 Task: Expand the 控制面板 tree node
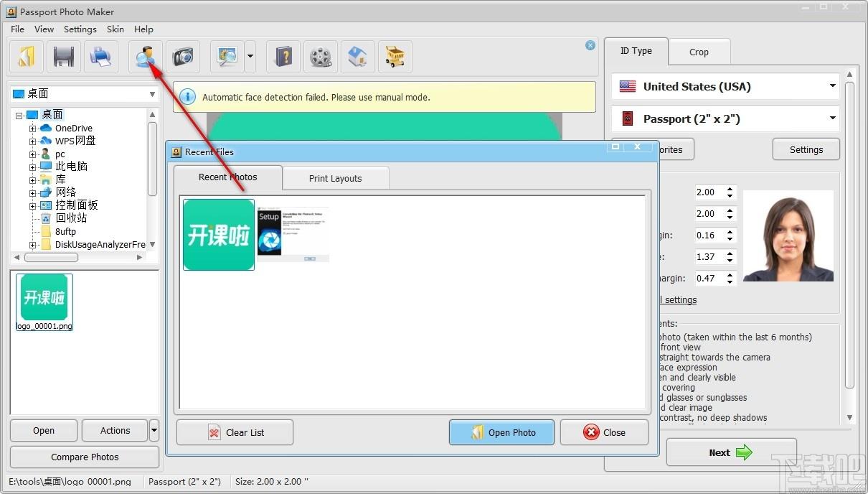pyautogui.click(x=33, y=205)
